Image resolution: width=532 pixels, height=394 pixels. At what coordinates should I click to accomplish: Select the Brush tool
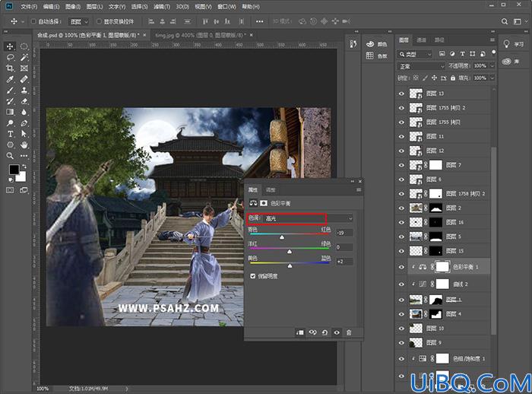point(10,91)
